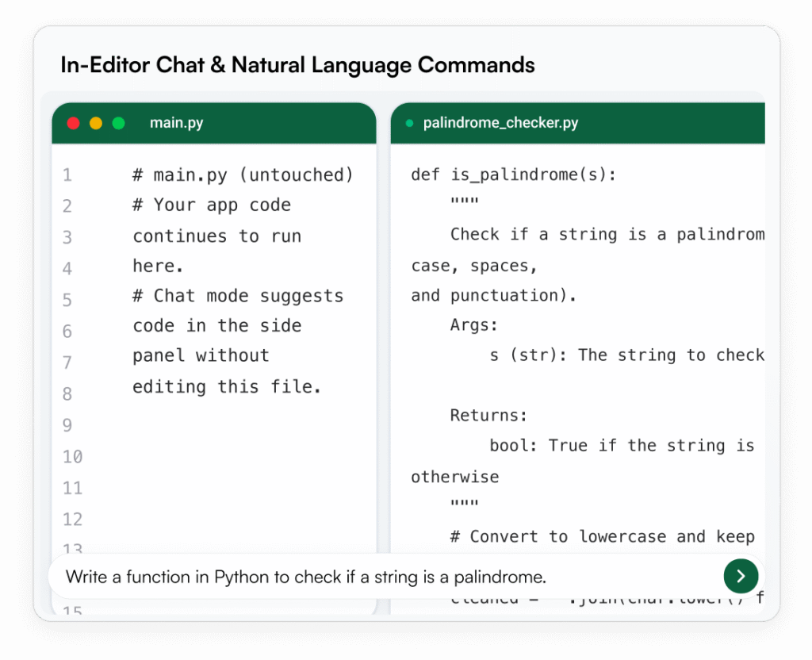This screenshot has width=812, height=660.
Task: Select the main.py file tab
Action: coord(176,123)
